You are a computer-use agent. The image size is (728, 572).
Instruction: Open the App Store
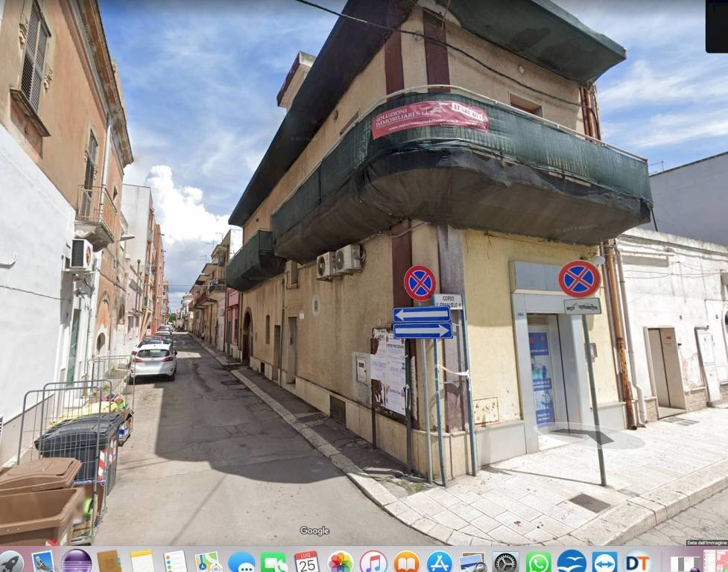click(x=439, y=561)
